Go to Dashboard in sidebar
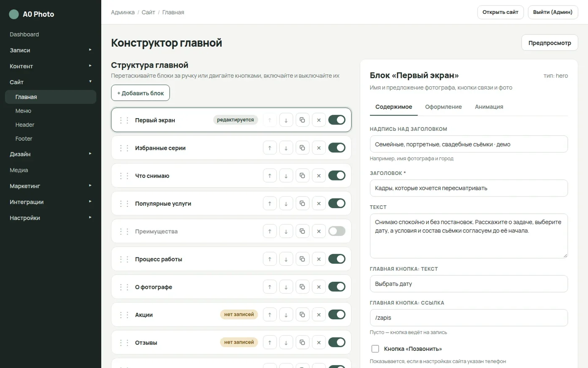This screenshot has height=368, width=588. (x=50, y=34)
